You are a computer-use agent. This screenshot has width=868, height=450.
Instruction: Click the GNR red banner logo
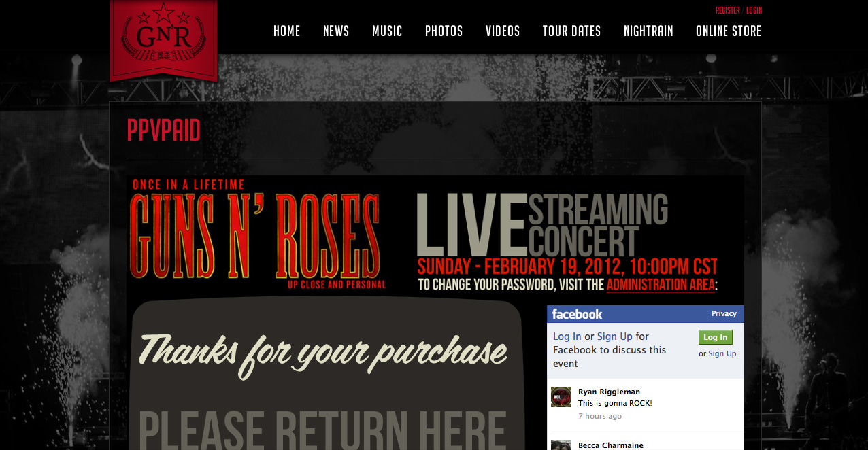point(163,40)
